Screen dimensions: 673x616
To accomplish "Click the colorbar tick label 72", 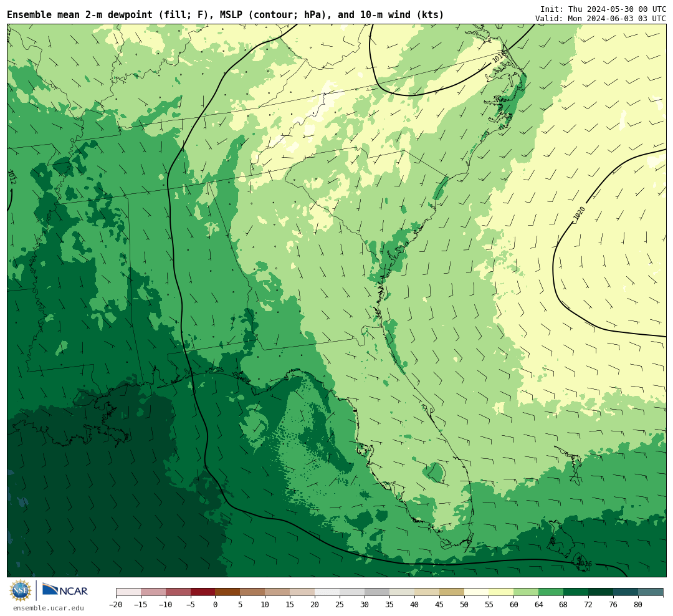I will tap(589, 605).
